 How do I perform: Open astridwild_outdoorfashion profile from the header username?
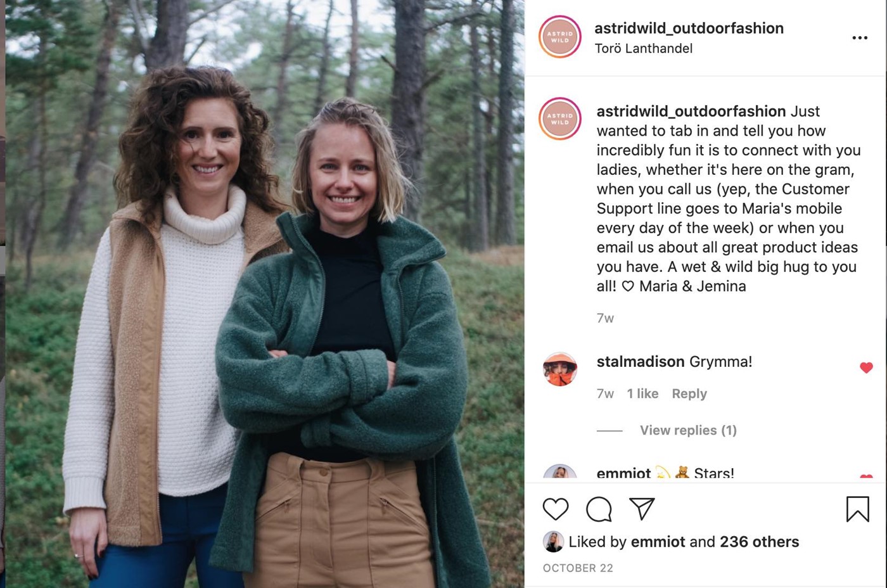pyautogui.click(x=689, y=28)
